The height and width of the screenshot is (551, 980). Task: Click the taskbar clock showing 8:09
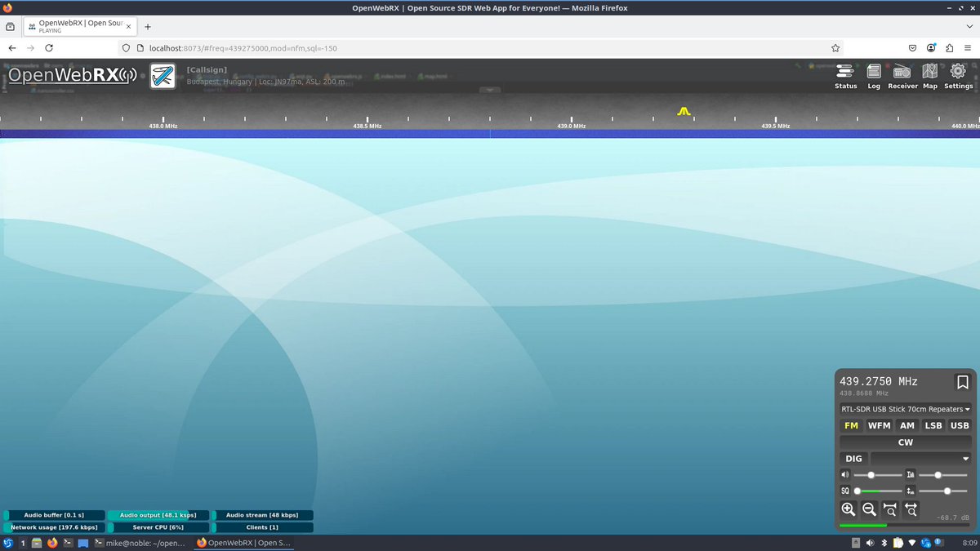pyautogui.click(x=970, y=543)
